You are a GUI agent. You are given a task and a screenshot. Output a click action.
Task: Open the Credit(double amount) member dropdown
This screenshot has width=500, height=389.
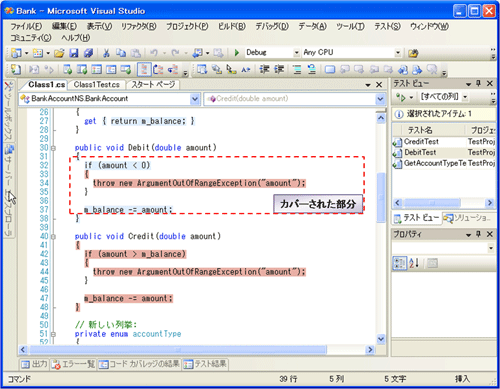click(380, 99)
